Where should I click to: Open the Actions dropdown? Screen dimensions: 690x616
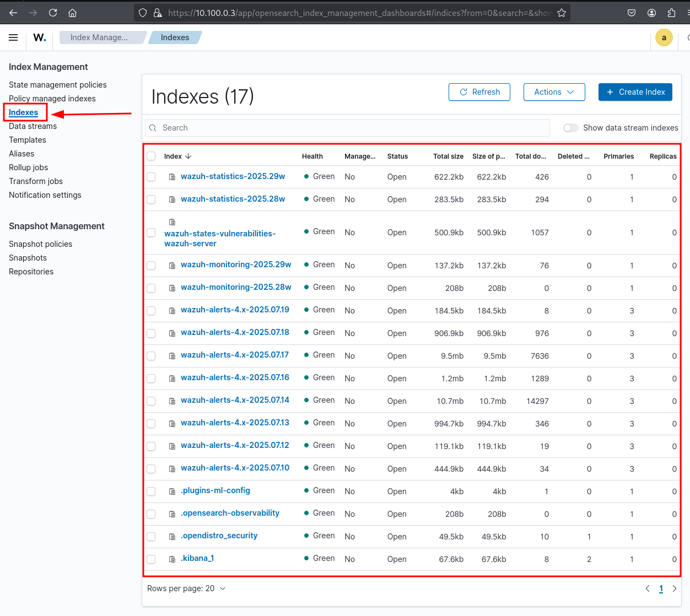(555, 92)
